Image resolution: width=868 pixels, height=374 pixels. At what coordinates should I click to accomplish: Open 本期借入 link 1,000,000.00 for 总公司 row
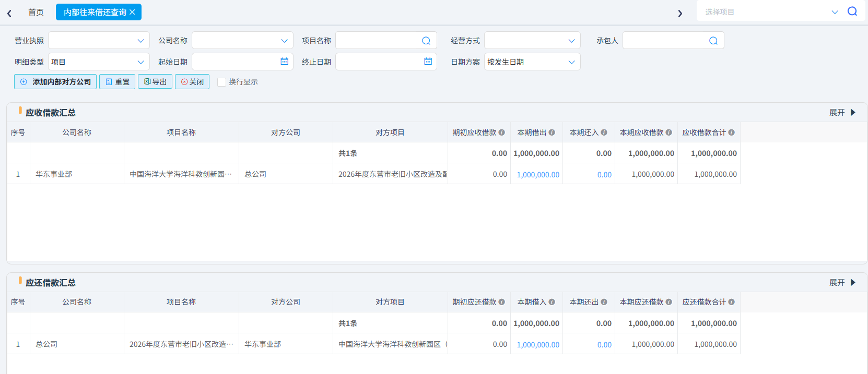pos(538,345)
